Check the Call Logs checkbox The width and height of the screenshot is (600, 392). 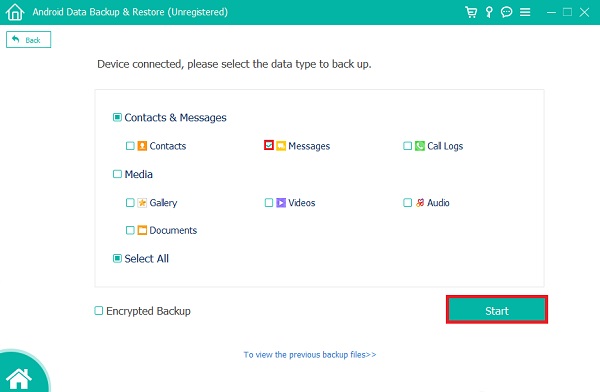(408, 146)
